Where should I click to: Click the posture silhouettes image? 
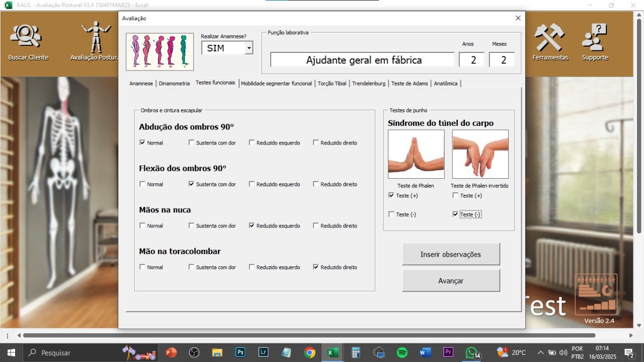coord(159,51)
